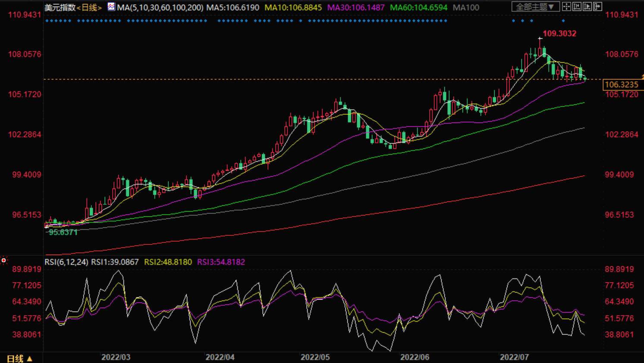Click the orange arrow at right axis edge
644x363 pixels.
tap(642, 76)
